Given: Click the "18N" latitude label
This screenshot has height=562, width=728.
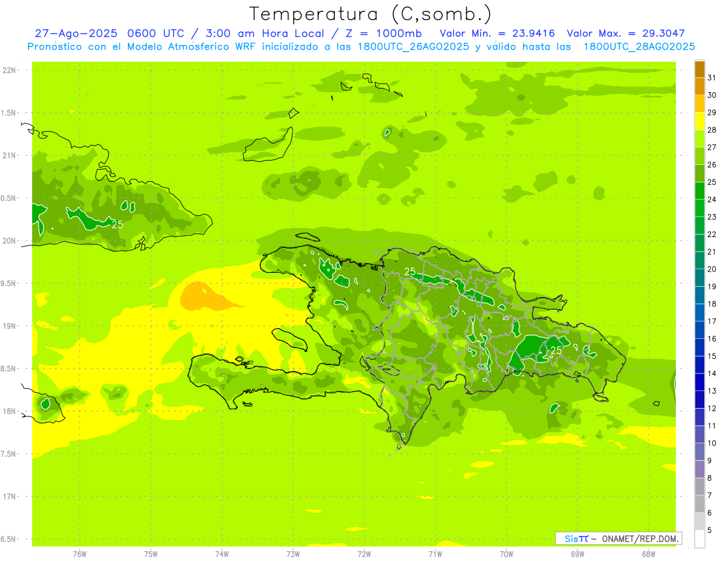Looking at the screenshot, I should (10, 411).
